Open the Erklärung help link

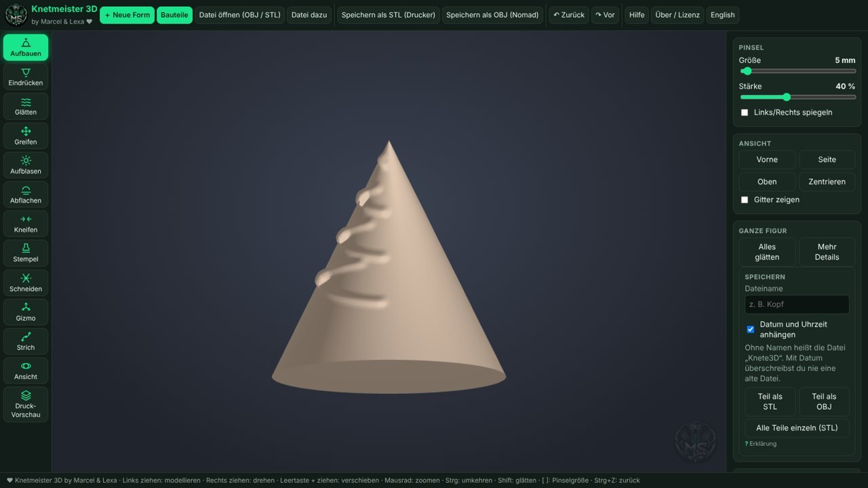[761, 444]
